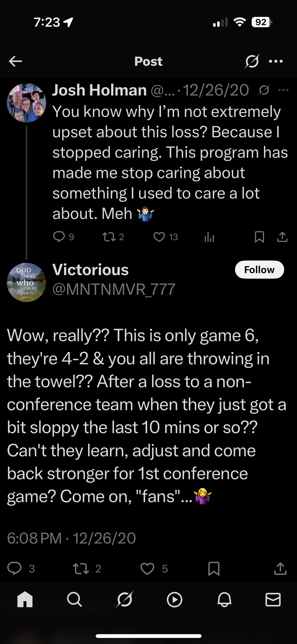Image resolution: width=297 pixels, height=644 pixels.
Task: Share Josh Holman's post
Action: pyautogui.click(x=282, y=237)
